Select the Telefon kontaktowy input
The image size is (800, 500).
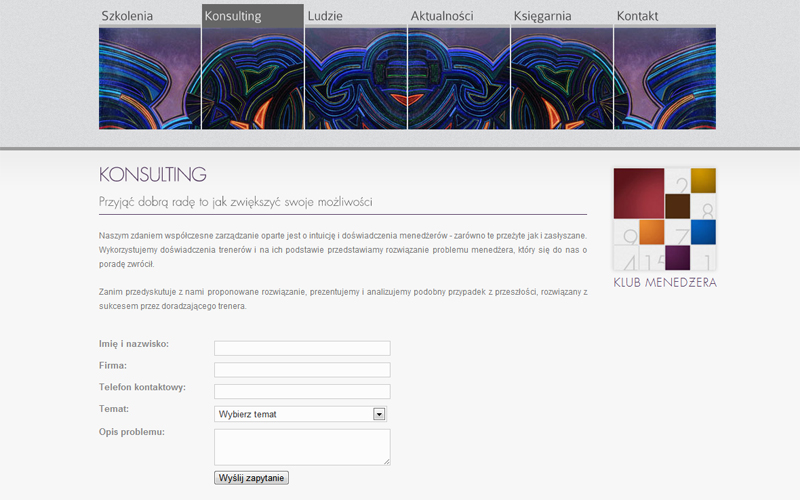click(x=302, y=391)
